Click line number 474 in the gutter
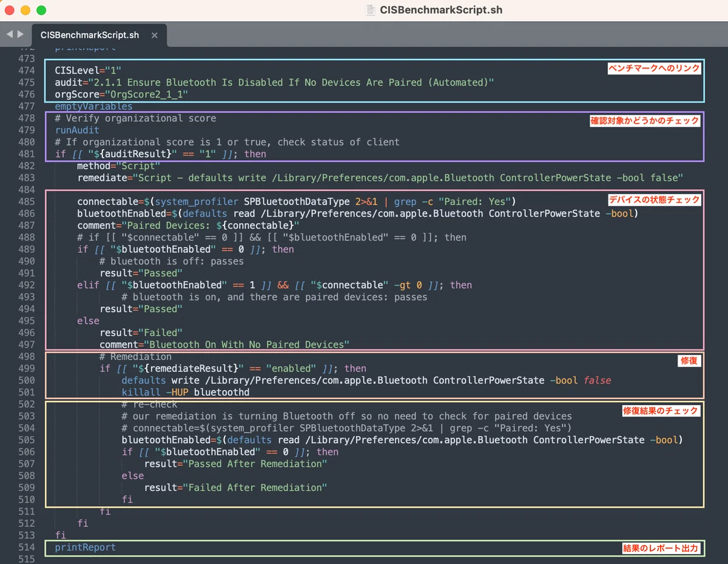The image size is (728, 564). click(27, 70)
